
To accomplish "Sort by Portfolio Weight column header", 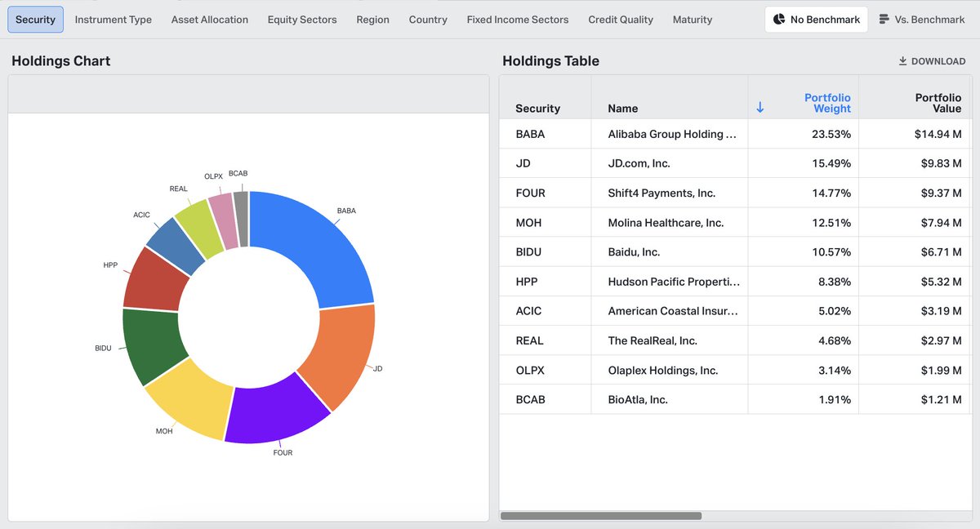I will coord(803,97).
